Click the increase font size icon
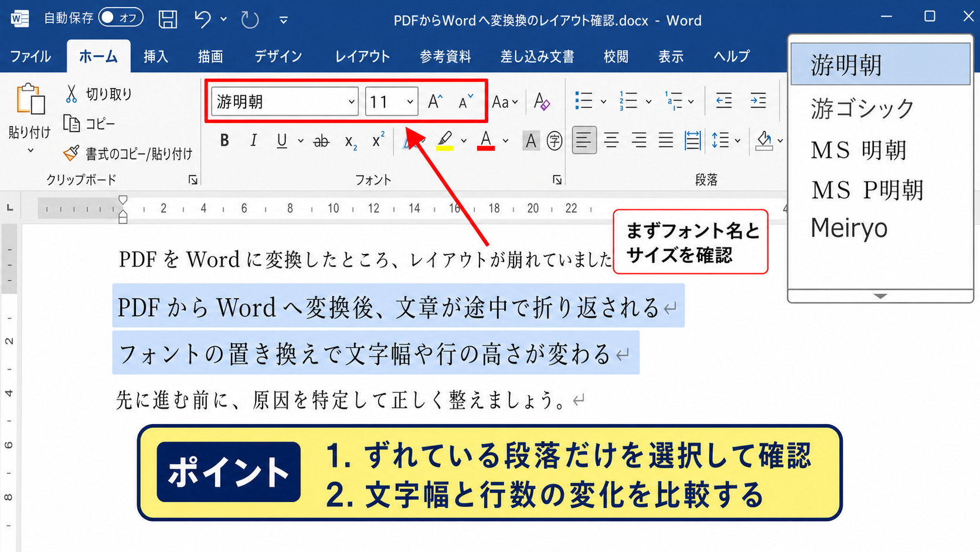The width and height of the screenshot is (980, 552). click(x=435, y=101)
